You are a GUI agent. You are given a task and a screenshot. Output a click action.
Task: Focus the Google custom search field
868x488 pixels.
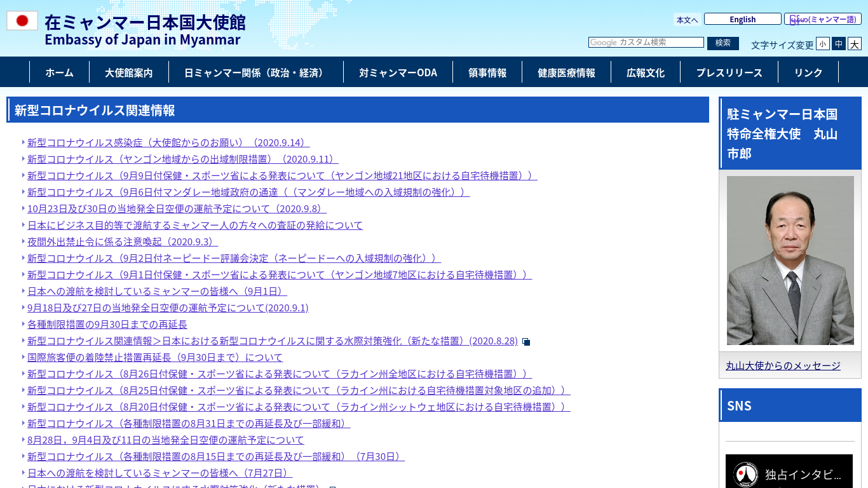point(646,43)
